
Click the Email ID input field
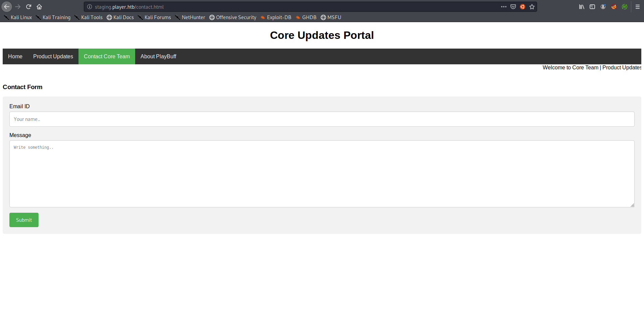point(322,119)
